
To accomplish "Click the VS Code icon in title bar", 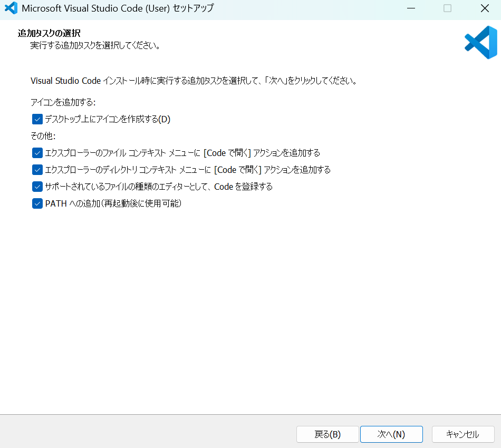I will click(11, 8).
